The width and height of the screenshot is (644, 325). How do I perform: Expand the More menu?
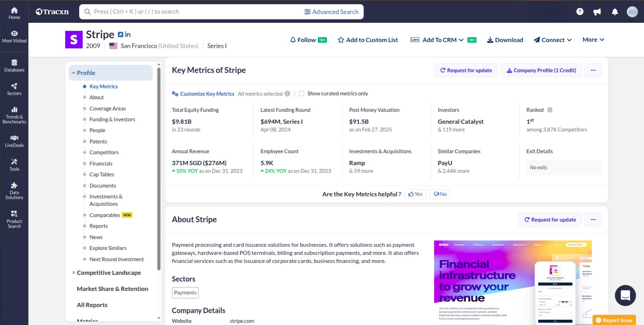click(x=593, y=39)
